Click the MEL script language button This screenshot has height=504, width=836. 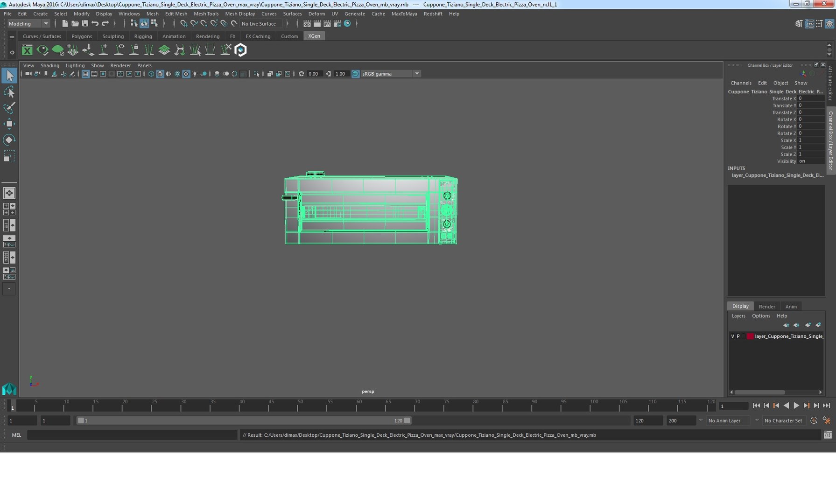[x=17, y=435]
